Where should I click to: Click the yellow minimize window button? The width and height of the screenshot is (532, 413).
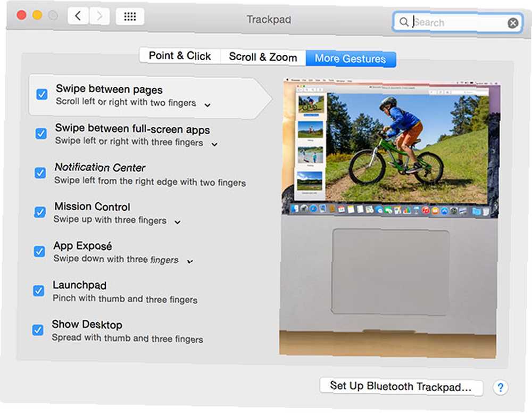[37, 15]
